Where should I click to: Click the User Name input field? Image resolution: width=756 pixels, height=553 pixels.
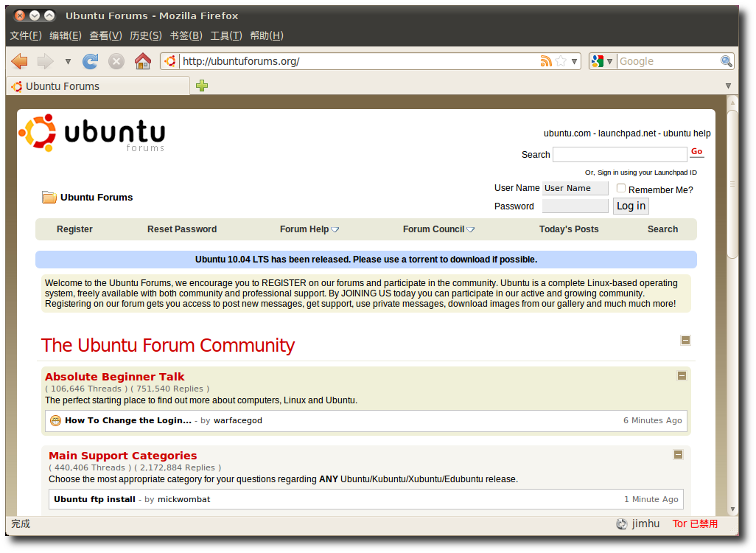tap(575, 188)
